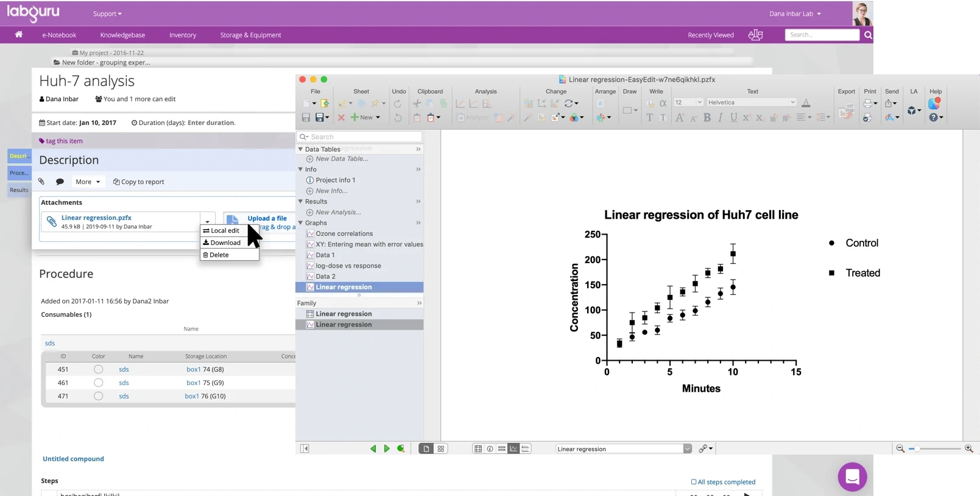This screenshot has height=496, width=980.
Task: Choose Download from the attachment menu
Action: coord(225,243)
